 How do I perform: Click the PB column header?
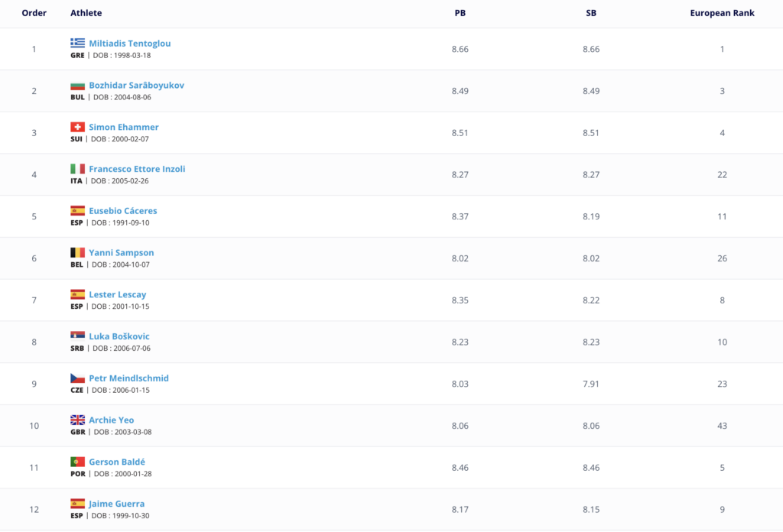point(460,13)
